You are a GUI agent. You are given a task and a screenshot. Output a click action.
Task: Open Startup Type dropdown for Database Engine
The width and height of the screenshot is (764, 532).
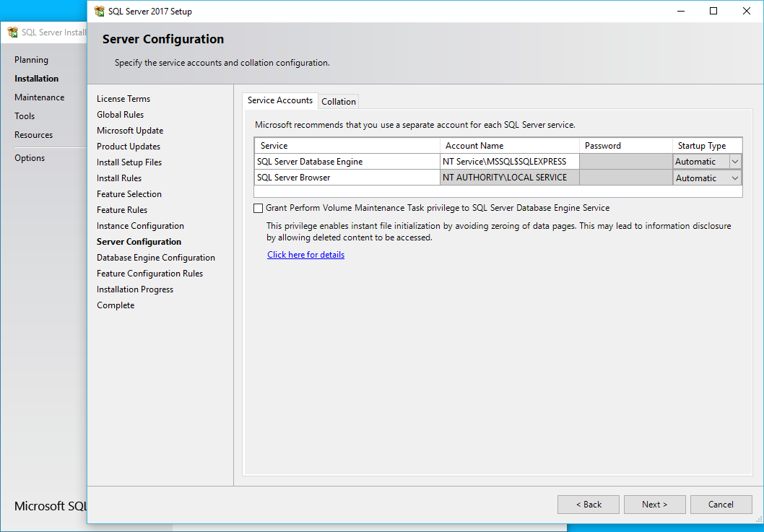[x=735, y=162]
